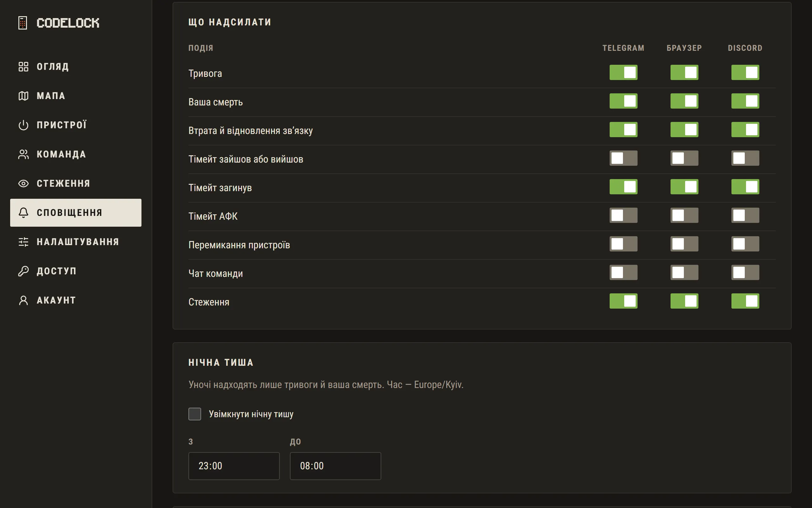Enable Браузер toggle for Тімейт АФК
Viewport: 812px width, 508px height.
[684, 215]
